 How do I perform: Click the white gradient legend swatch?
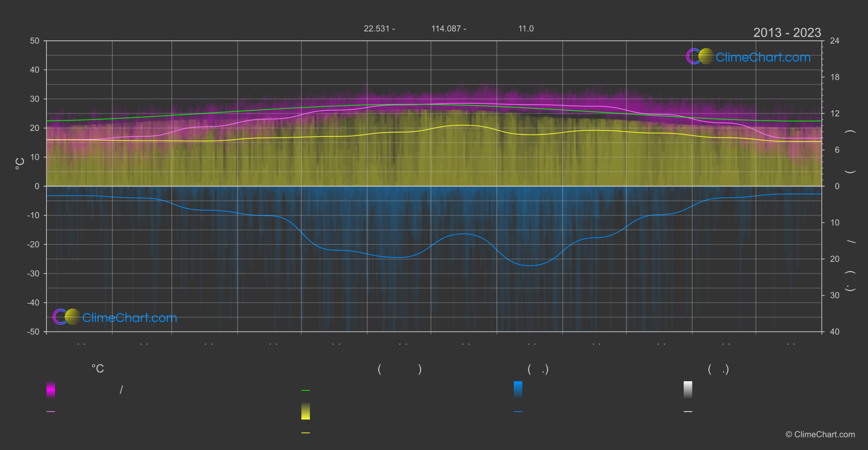688,389
